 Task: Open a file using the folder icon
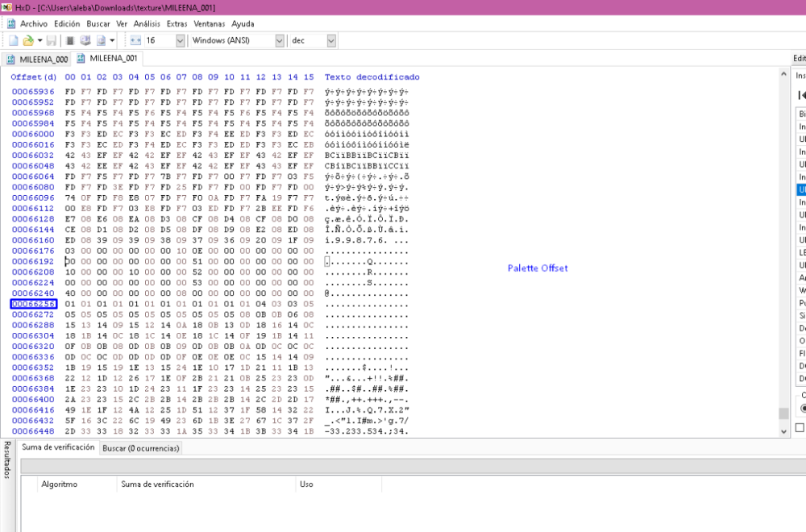click(x=30, y=40)
